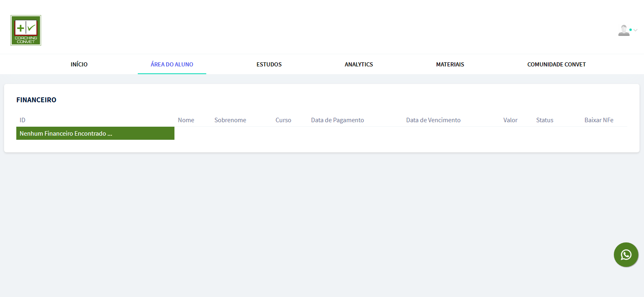The image size is (644, 297).
Task: Switch to the Analytics tab
Action: click(359, 64)
